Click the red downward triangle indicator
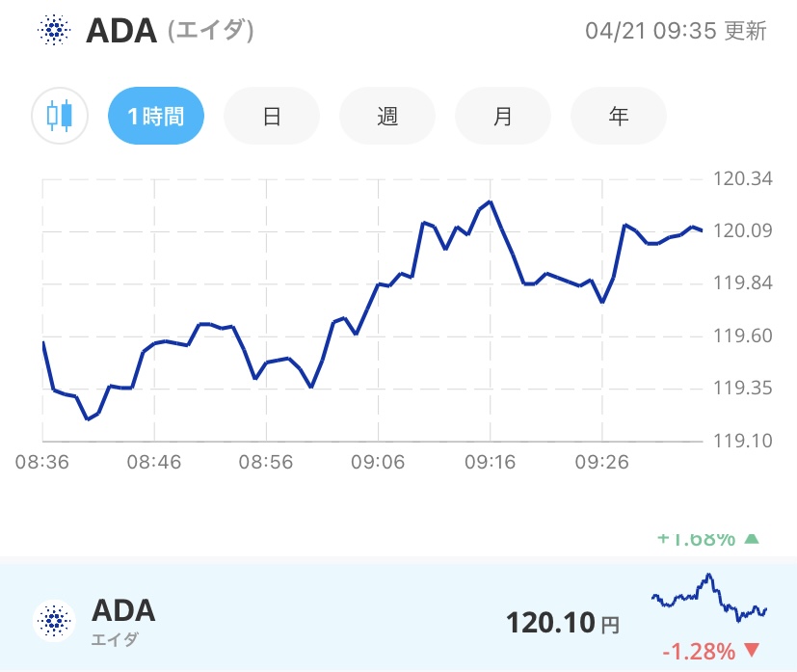The image size is (797, 672). [751, 651]
